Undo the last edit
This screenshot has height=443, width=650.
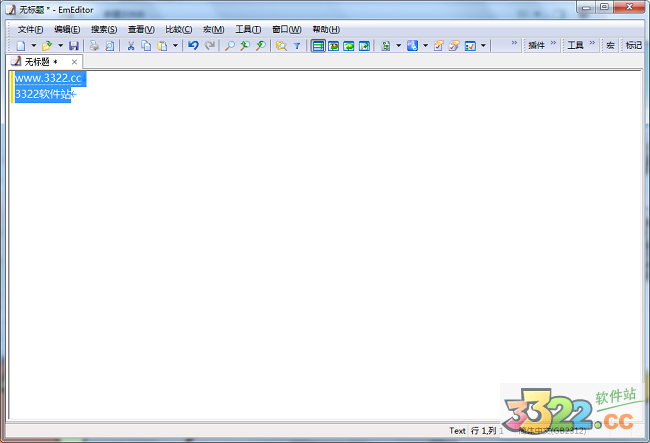click(193, 46)
